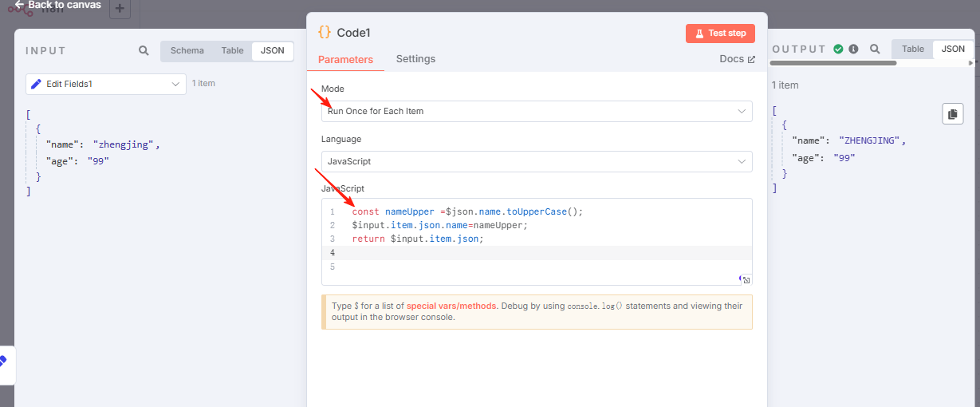The image size is (980, 407).
Task: Open the Docs external link
Action: 737,59
